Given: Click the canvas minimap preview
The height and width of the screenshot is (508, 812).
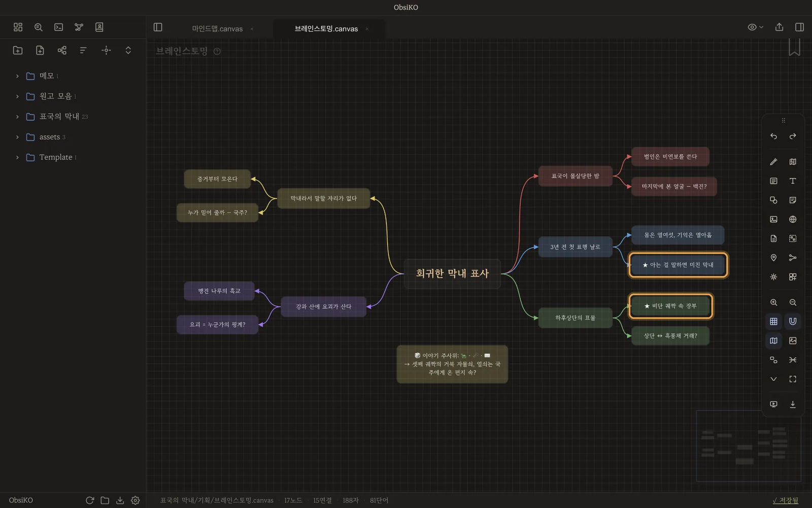Looking at the screenshot, I should pyautogui.click(x=749, y=446).
